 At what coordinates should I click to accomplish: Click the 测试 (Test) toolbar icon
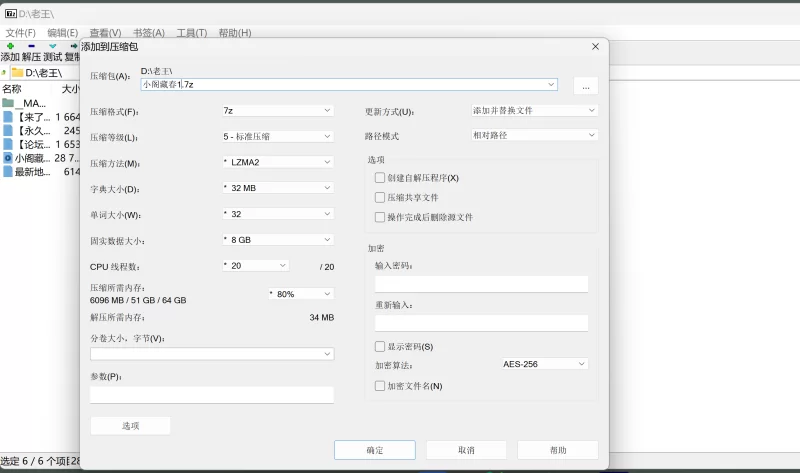(53, 46)
